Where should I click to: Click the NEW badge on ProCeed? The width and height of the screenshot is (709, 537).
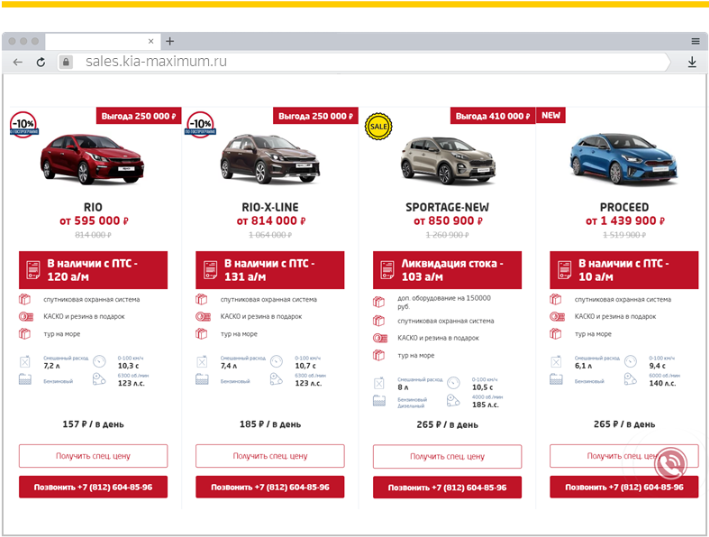(x=551, y=115)
